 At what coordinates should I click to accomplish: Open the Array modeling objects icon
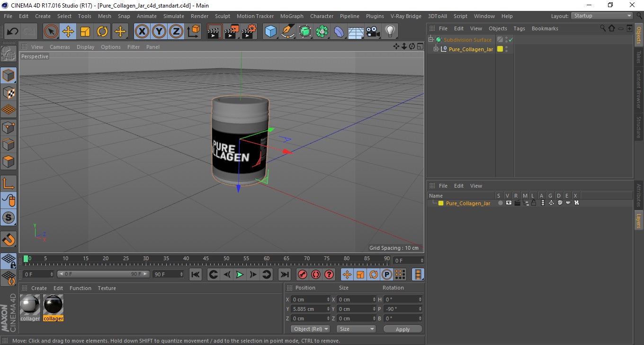[322, 32]
